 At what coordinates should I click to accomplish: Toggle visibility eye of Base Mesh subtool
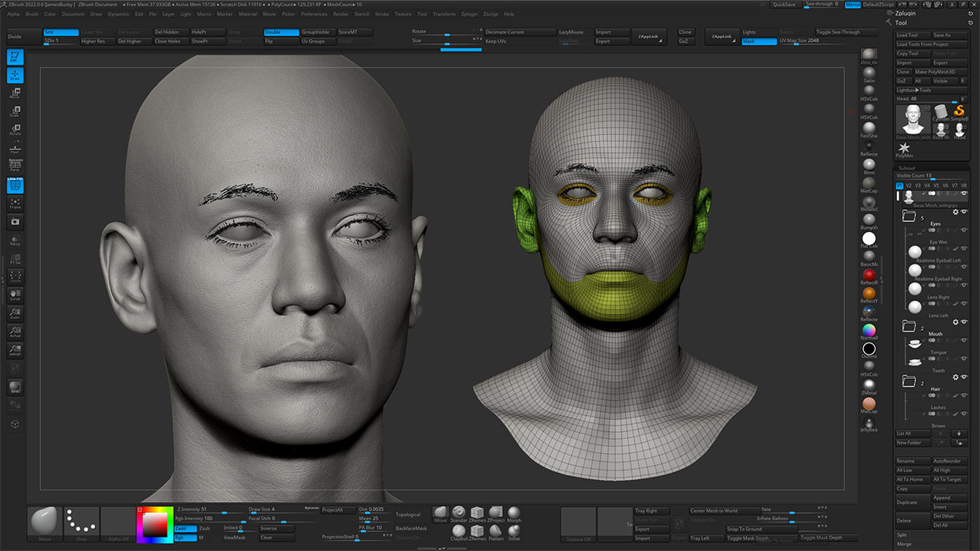coord(963,193)
